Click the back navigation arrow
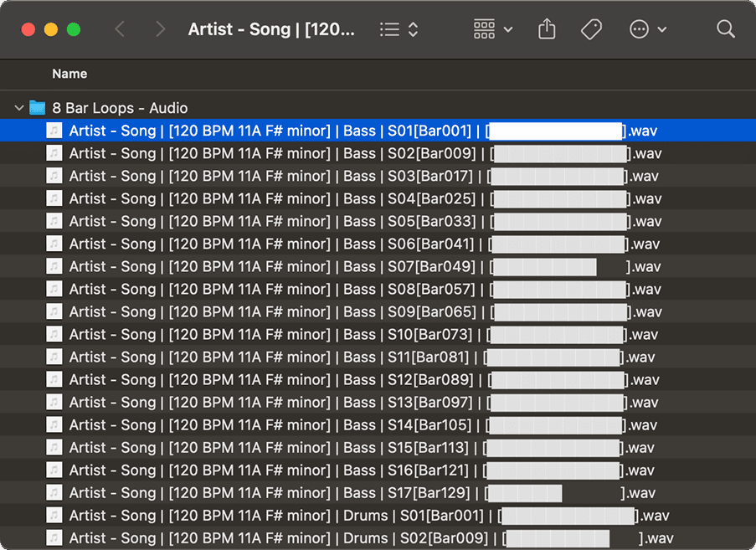 click(122, 28)
